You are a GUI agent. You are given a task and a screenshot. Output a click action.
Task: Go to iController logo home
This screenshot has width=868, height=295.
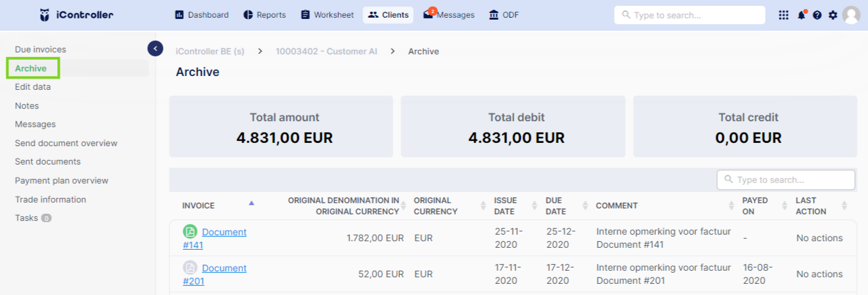click(x=76, y=14)
